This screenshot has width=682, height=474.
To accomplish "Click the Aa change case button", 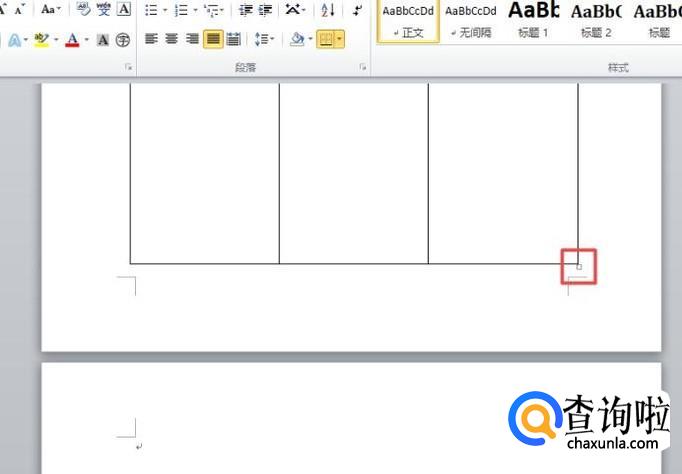I will (x=48, y=9).
